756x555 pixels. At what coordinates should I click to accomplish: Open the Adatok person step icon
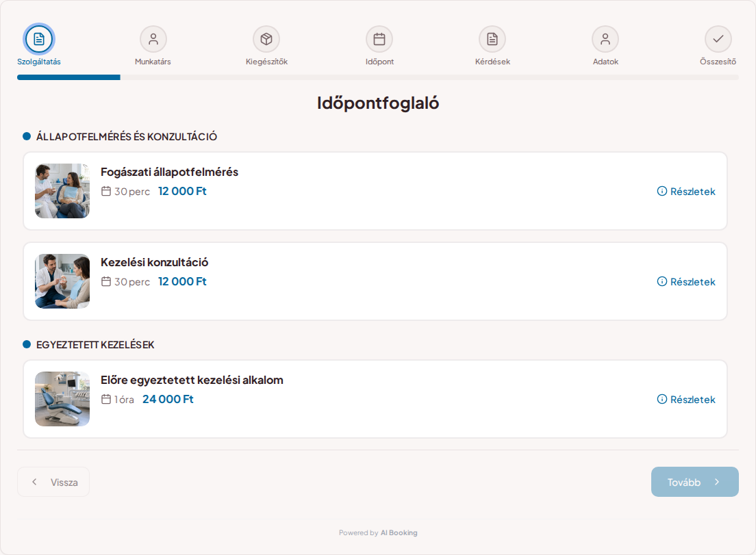[605, 39]
